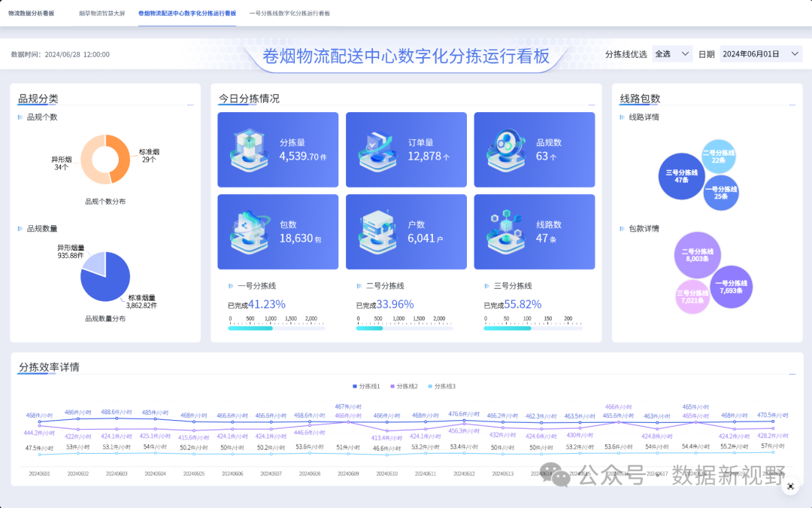Screen dimensions: 812x508
Task: Click the 线路数 route icon
Action: (504, 233)
